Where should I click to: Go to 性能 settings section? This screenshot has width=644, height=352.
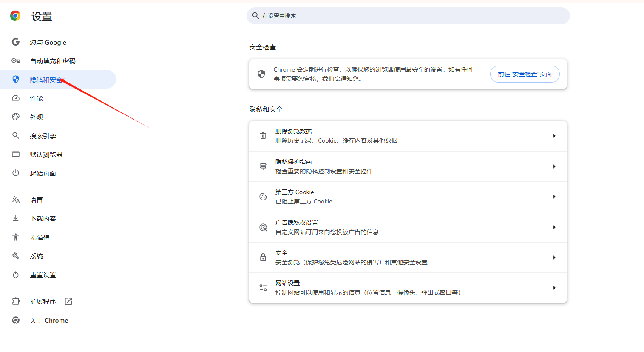coord(58,98)
